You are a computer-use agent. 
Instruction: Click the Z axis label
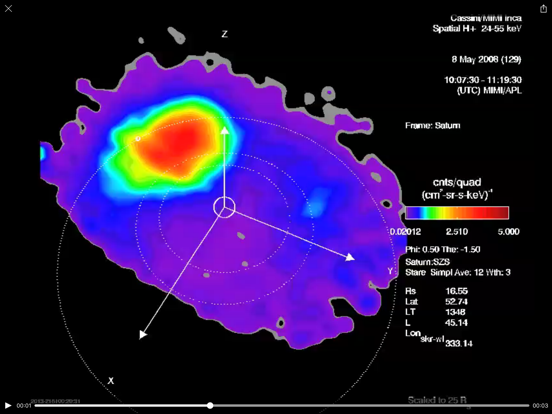tap(224, 34)
